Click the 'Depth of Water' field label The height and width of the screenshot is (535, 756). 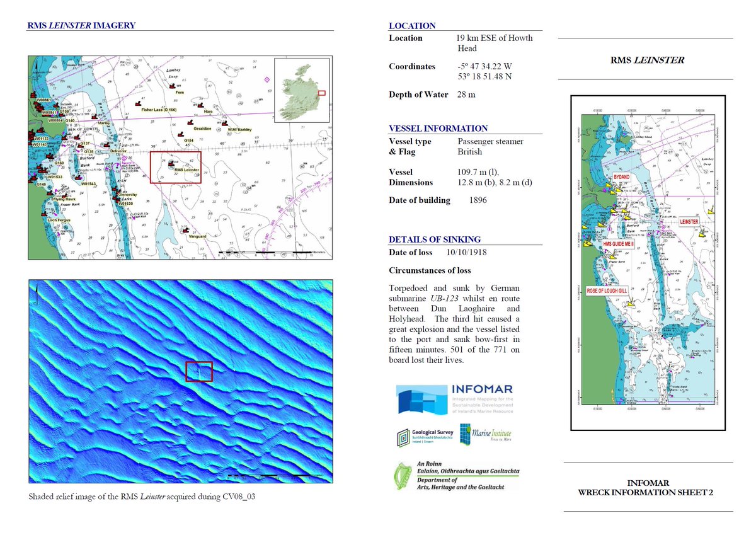pos(418,95)
